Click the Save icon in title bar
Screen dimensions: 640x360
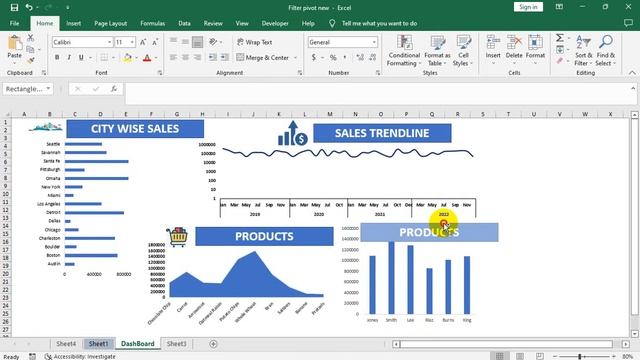click(14, 7)
